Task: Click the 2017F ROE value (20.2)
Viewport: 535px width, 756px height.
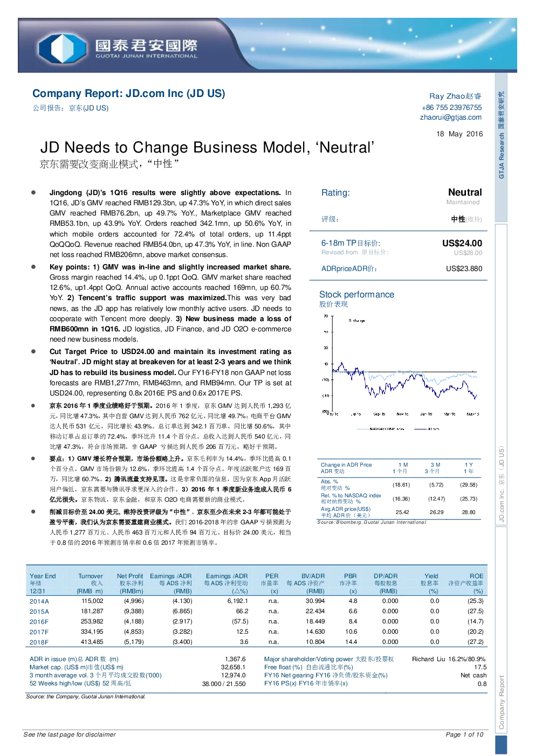Action: click(476, 632)
